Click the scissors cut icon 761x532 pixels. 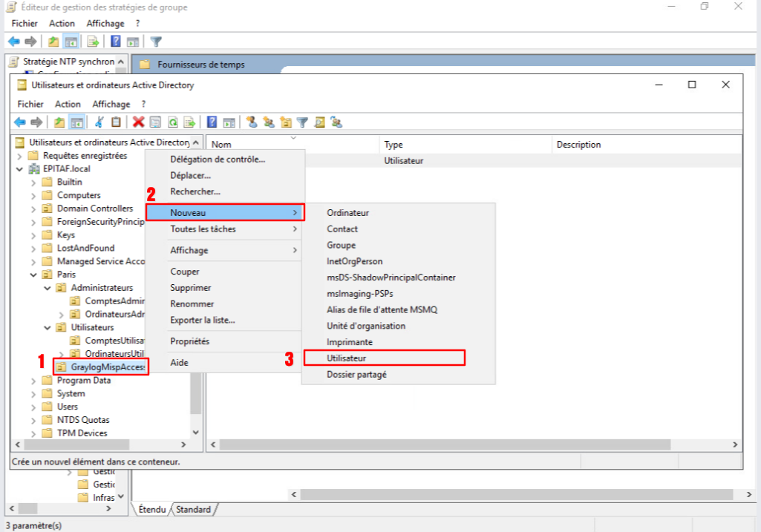click(x=99, y=122)
